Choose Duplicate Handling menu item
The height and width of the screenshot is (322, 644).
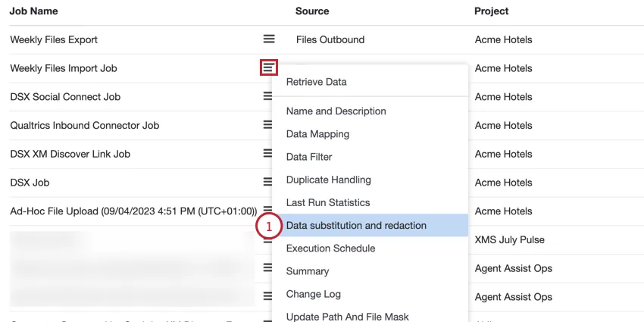[x=329, y=180]
